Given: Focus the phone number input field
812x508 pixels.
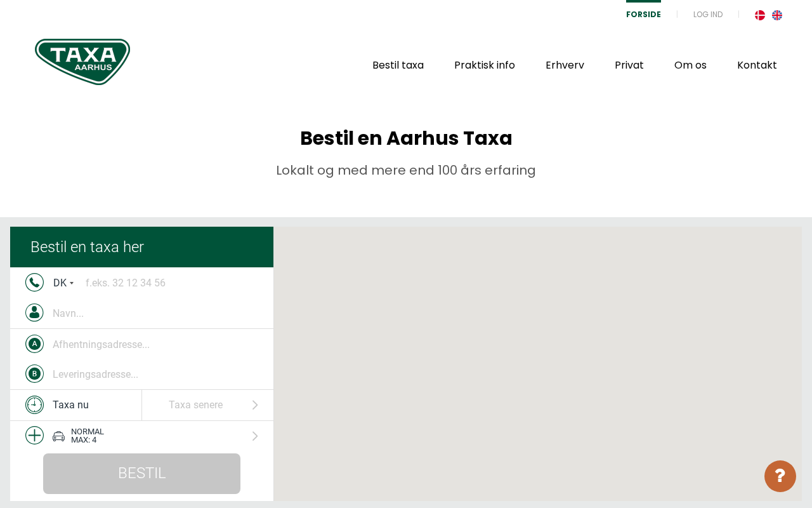Looking at the screenshot, I should click(x=171, y=283).
